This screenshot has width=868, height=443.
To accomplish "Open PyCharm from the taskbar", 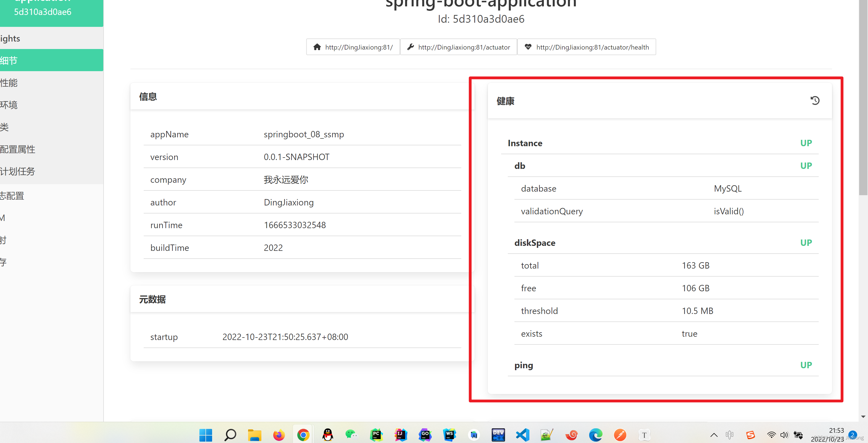I will 376,435.
